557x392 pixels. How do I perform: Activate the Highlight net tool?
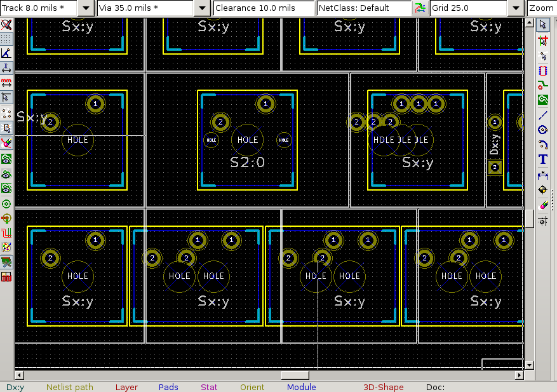coord(543,40)
